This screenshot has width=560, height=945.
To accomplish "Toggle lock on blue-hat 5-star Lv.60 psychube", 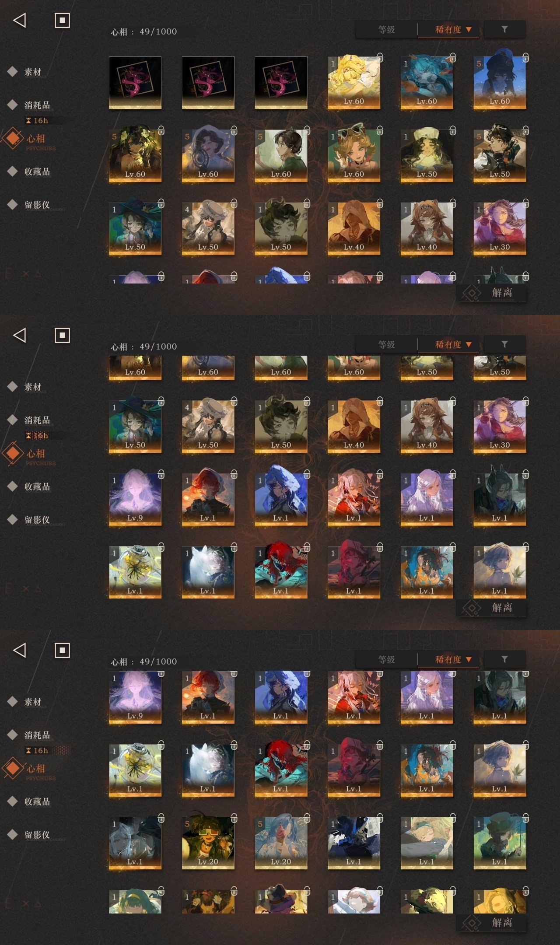I will (x=525, y=57).
